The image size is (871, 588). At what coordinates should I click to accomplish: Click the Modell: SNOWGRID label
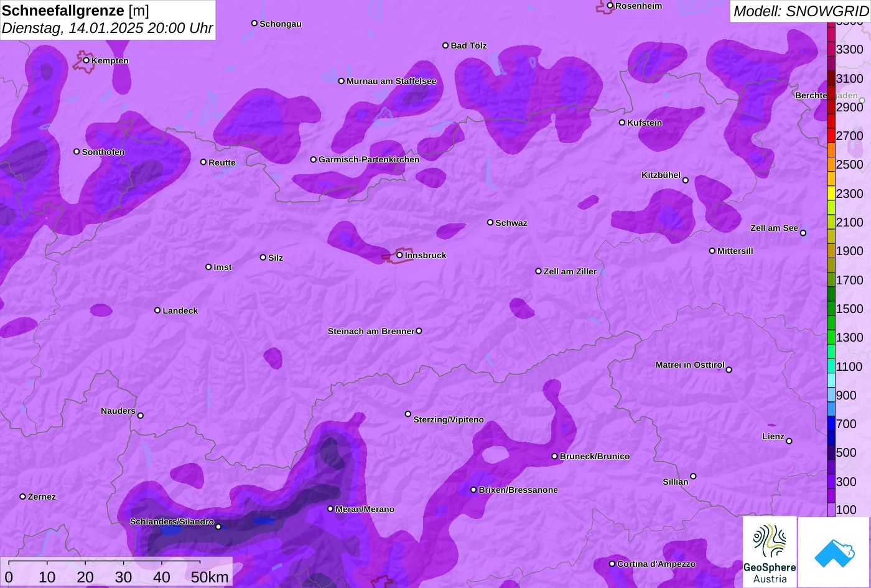(x=800, y=11)
